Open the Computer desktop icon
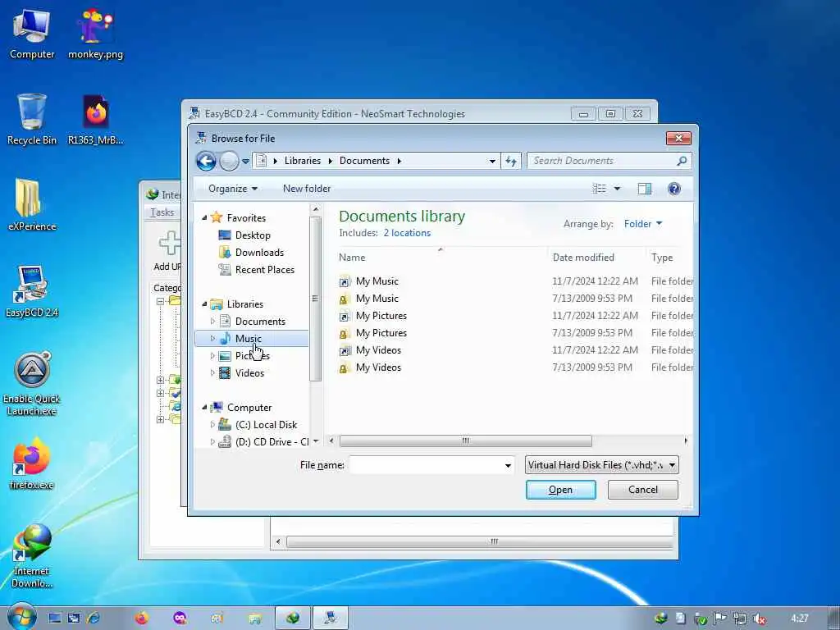The width and height of the screenshot is (840, 630). (32, 34)
